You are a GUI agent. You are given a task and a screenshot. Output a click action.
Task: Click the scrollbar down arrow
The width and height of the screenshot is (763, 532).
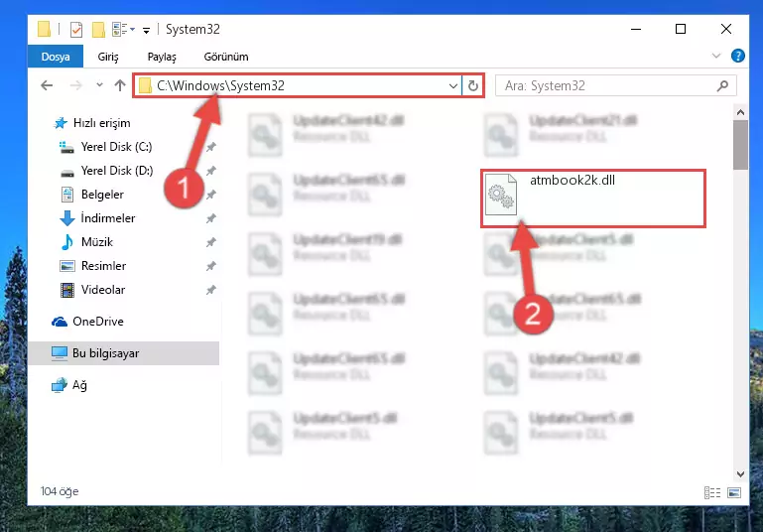click(x=740, y=473)
